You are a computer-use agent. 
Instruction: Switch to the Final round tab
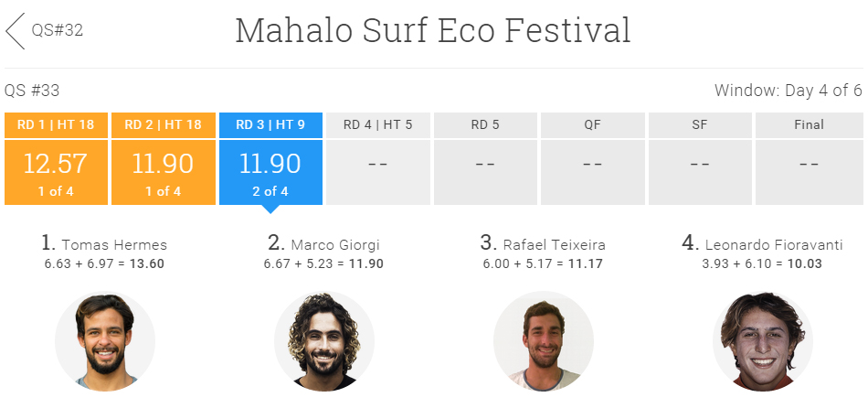point(809,124)
